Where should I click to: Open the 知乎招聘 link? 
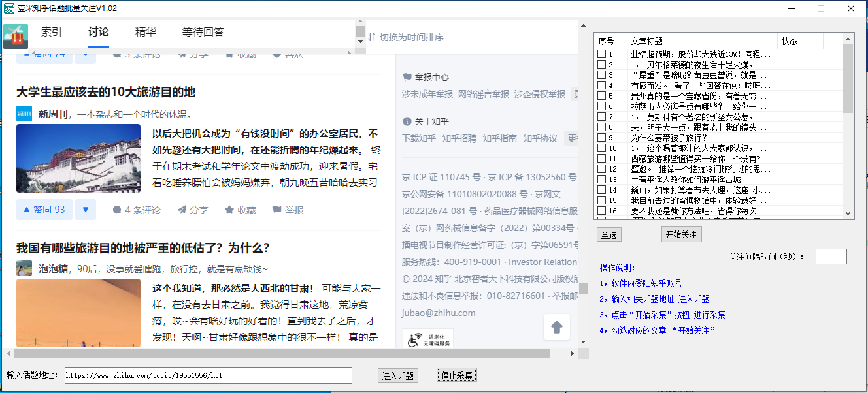459,138
